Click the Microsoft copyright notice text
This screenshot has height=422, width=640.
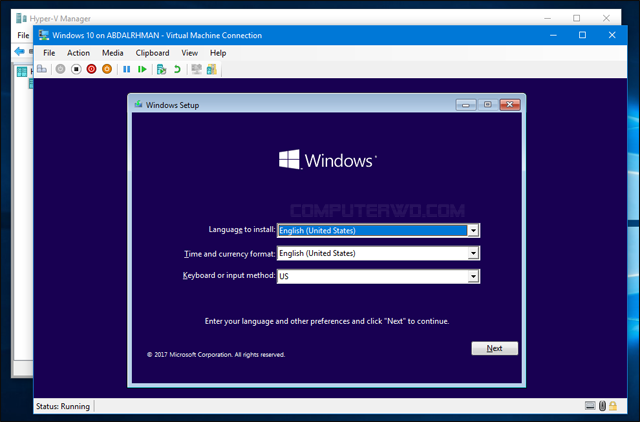coord(216,355)
